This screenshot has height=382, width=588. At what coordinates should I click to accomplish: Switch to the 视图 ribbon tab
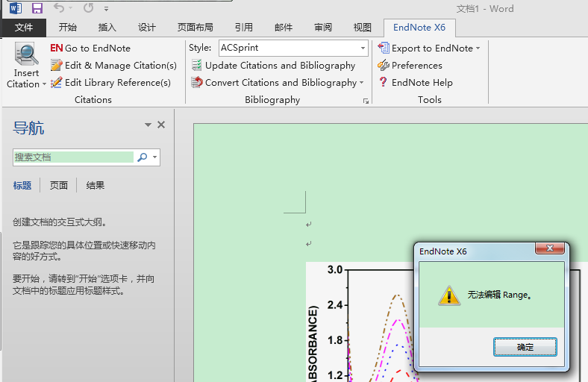coord(362,28)
